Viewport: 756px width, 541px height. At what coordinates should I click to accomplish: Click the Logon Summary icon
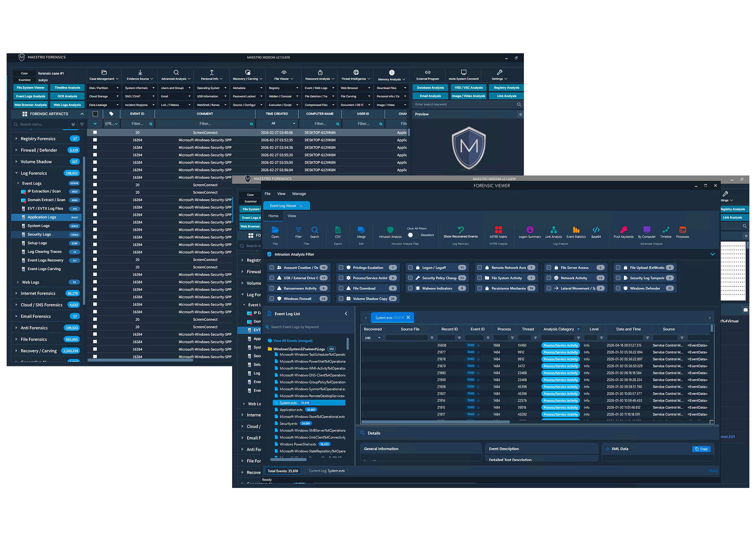coord(530,230)
